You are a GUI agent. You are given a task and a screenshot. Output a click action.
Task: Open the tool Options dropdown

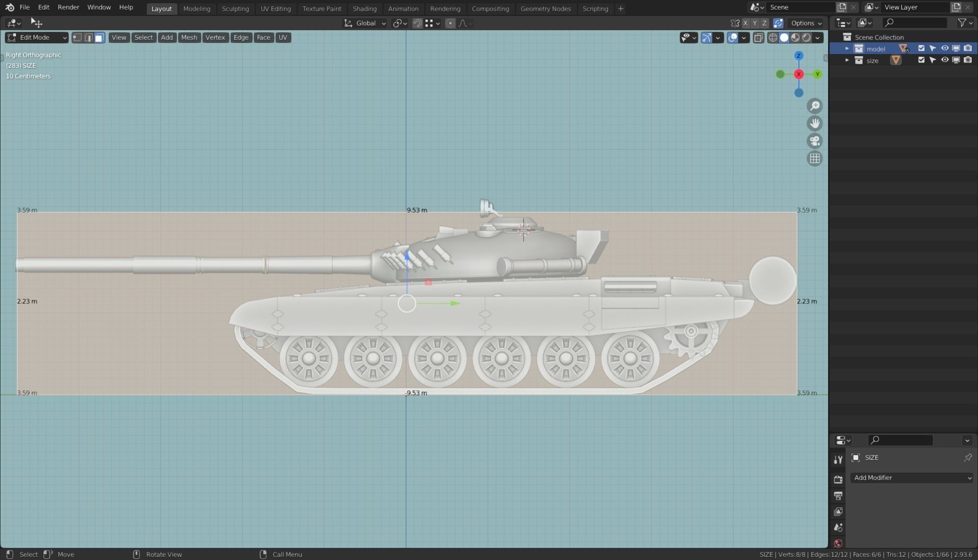pos(806,23)
